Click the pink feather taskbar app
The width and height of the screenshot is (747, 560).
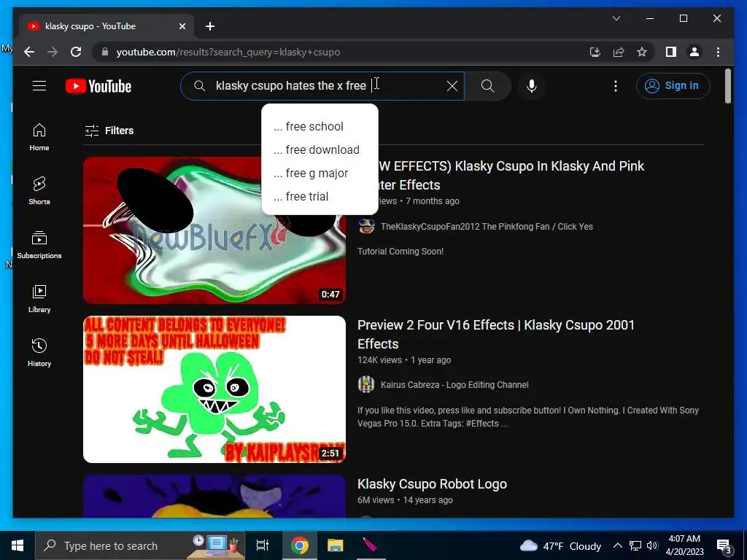370,545
